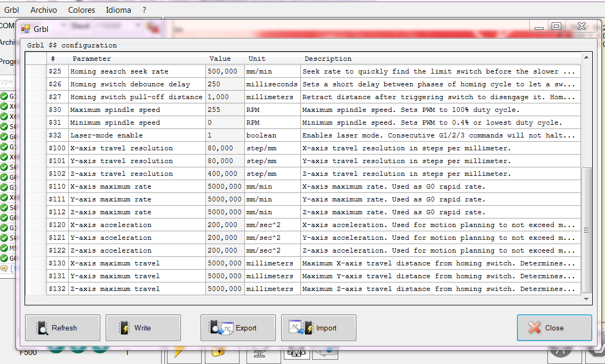This screenshot has height=364, width=605.
Task: Select value 250 of Homing switch debounce delay
Action: (x=225, y=84)
